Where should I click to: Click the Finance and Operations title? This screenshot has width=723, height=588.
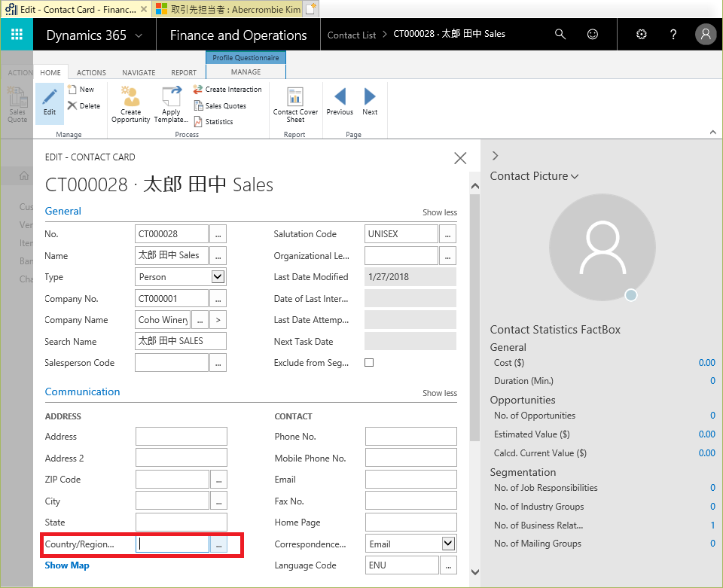tap(239, 35)
